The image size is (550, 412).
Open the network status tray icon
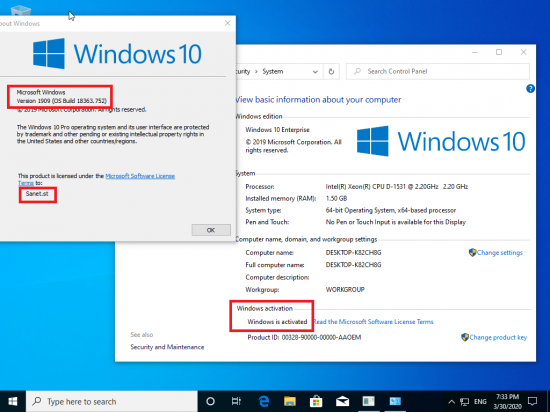pyautogui.click(x=464, y=402)
